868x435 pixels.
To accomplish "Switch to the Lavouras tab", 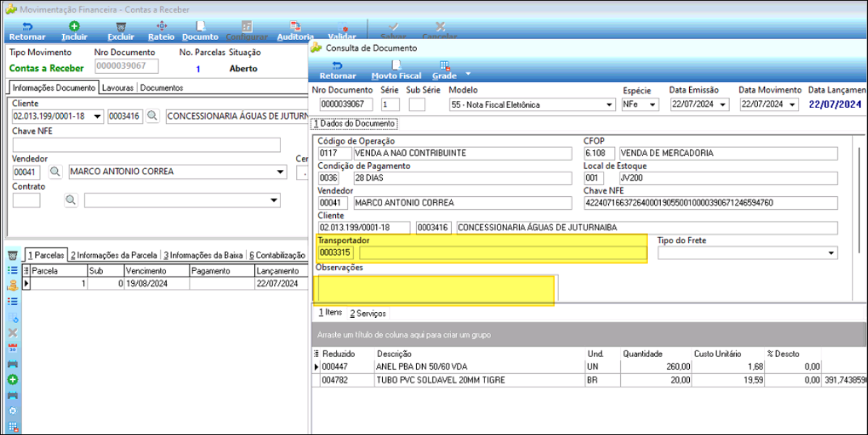I will tap(118, 88).
